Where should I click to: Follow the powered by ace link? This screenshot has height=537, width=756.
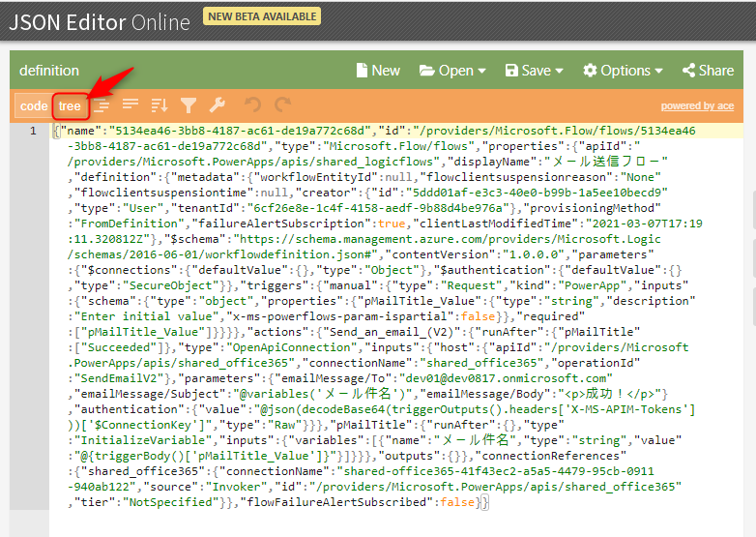[697, 105]
